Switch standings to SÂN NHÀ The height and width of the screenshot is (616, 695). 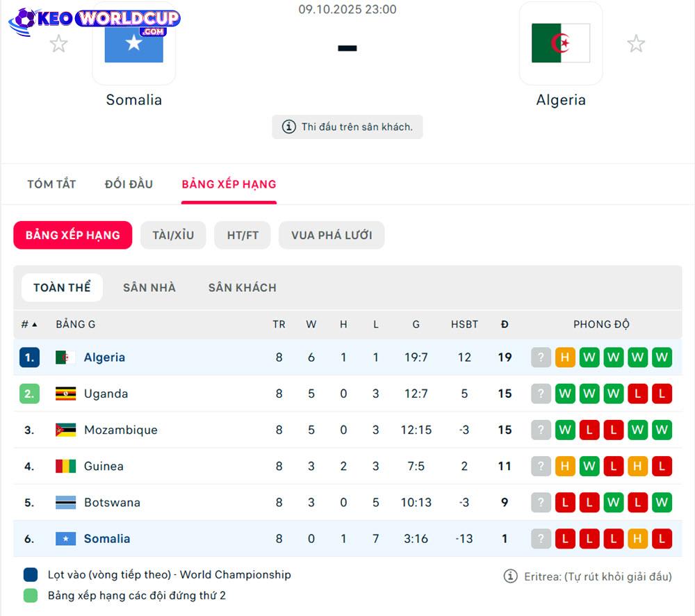coord(149,287)
